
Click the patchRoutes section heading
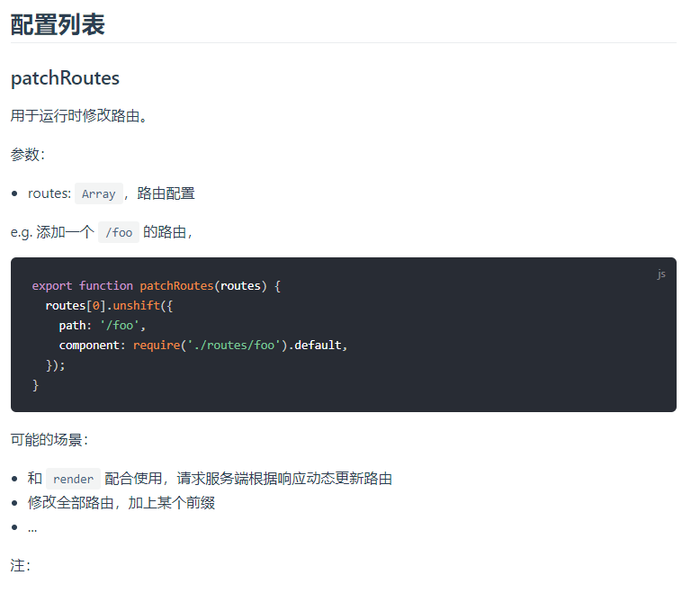click(65, 78)
